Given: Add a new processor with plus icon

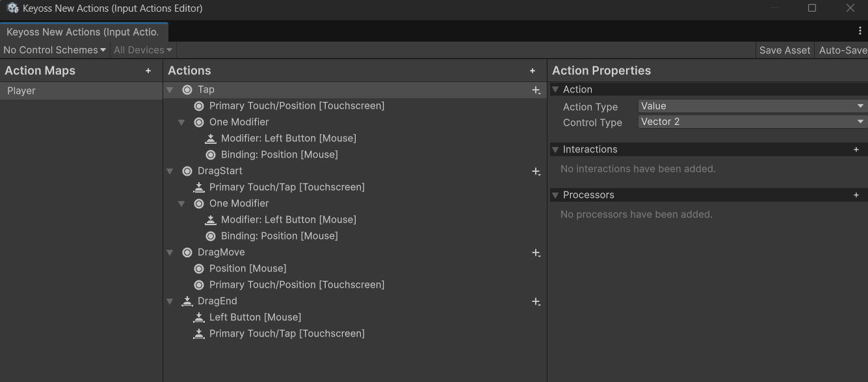Looking at the screenshot, I should click(856, 195).
